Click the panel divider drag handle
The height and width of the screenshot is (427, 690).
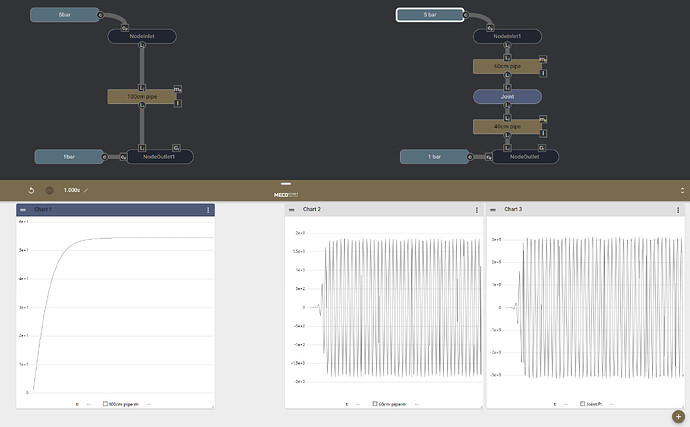pos(285,183)
